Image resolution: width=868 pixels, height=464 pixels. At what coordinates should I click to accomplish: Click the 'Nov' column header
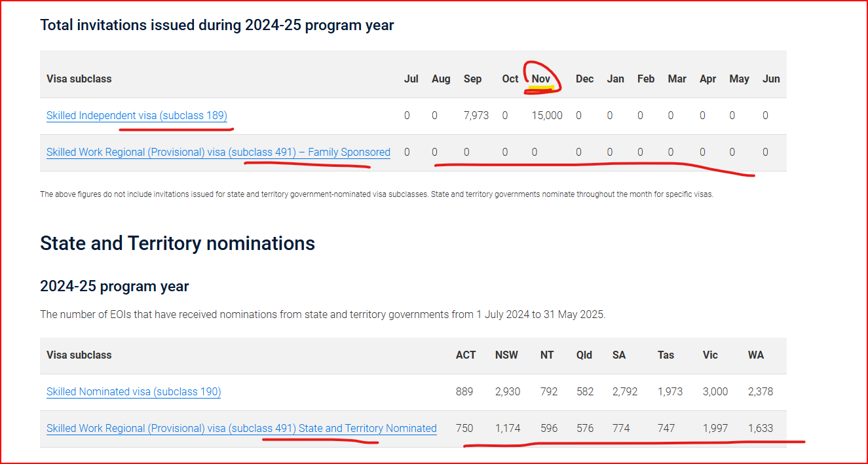click(541, 79)
